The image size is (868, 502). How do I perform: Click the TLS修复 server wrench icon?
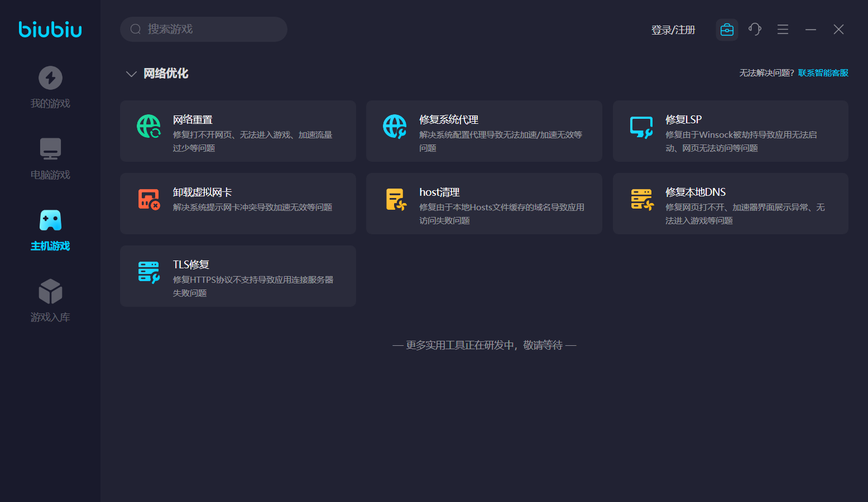[x=149, y=272]
